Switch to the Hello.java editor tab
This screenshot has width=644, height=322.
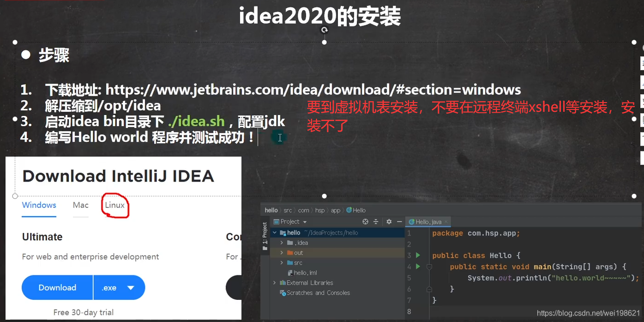(x=428, y=222)
